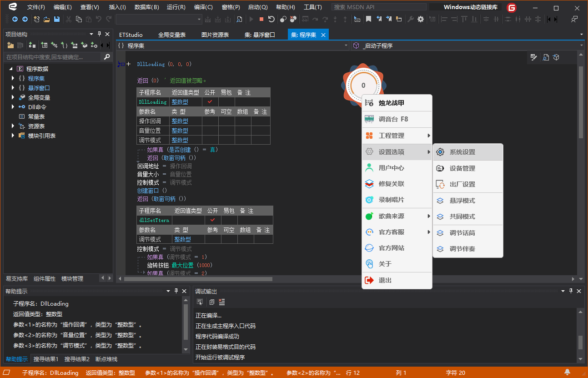This screenshot has width=588, height=378.
Task: Select 系统设置 in the submenu
Action: [x=468, y=152]
